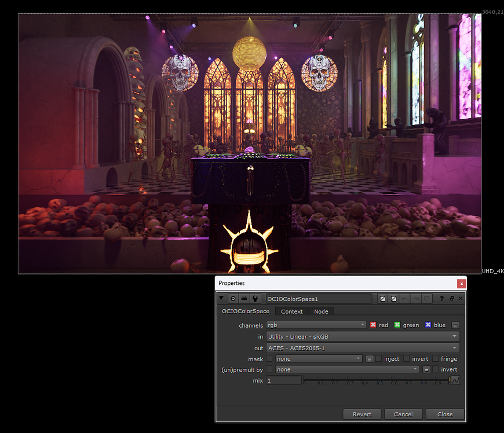
Task: Click the mix slider at 0.5
Action: 377,380
